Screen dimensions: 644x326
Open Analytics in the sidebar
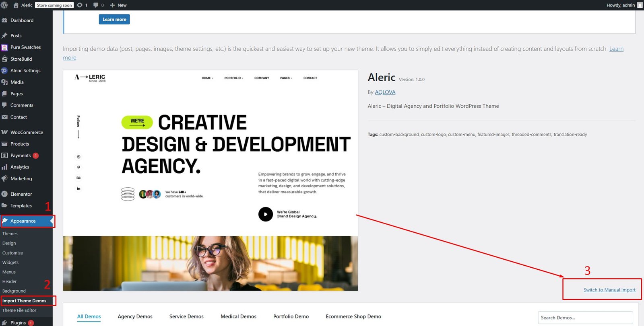[20, 167]
